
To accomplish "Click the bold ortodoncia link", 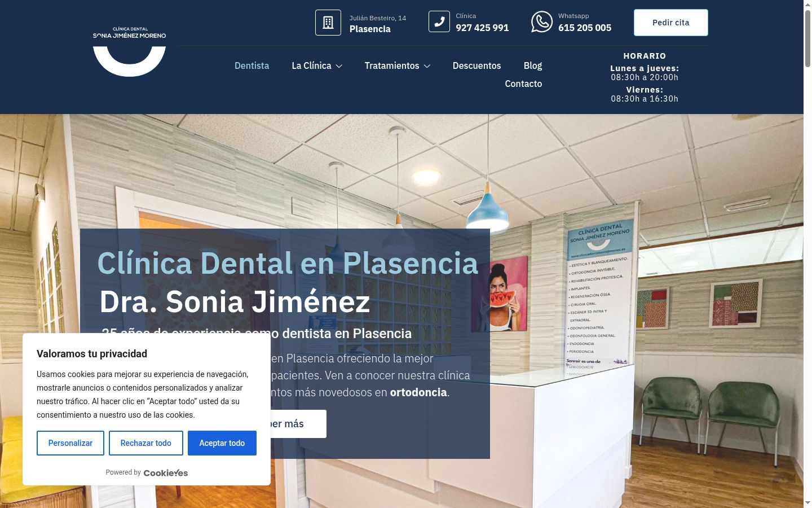I will point(418,392).
